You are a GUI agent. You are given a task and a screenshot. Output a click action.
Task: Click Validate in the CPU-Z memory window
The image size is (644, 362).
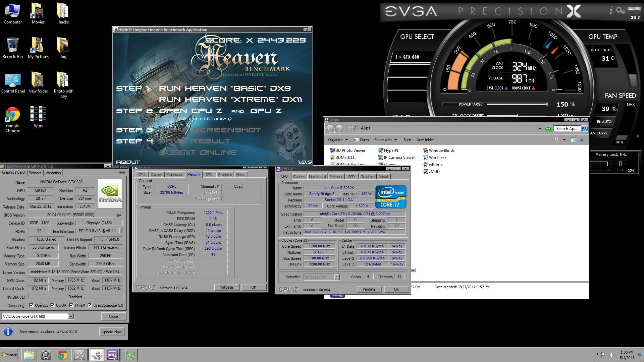226,287
